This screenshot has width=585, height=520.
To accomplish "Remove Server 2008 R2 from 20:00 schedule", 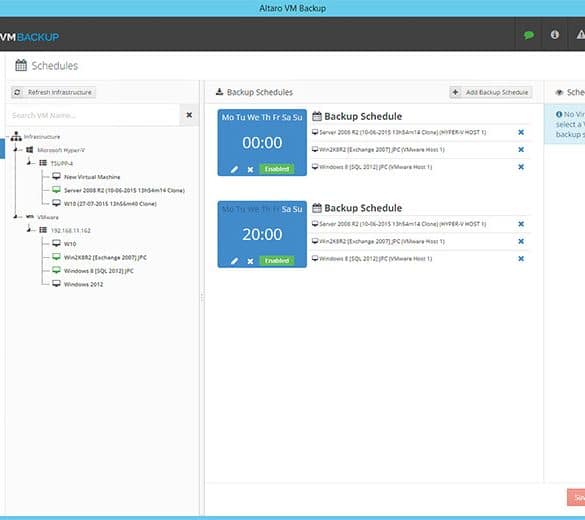I will [x=521, y=224].
